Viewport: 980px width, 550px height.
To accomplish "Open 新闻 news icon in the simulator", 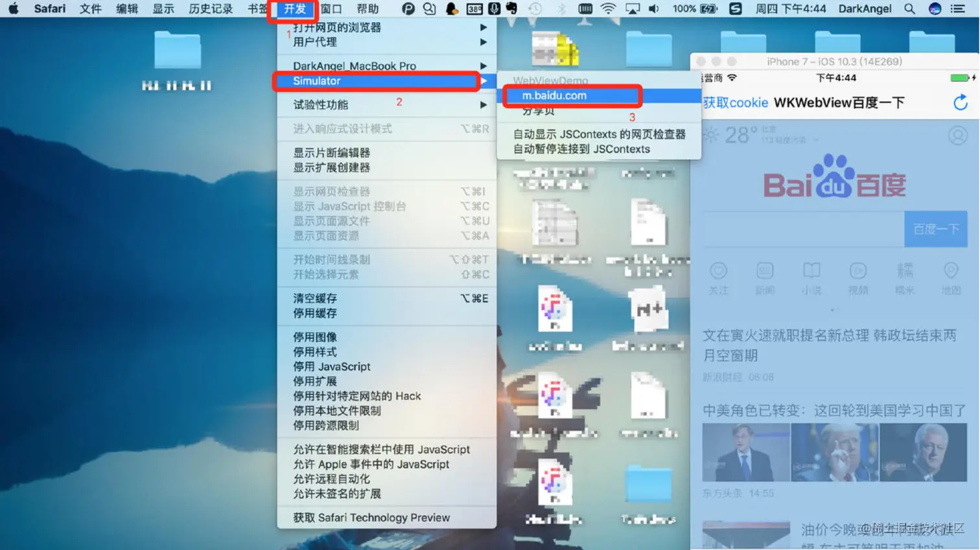I will click(765, 271).
